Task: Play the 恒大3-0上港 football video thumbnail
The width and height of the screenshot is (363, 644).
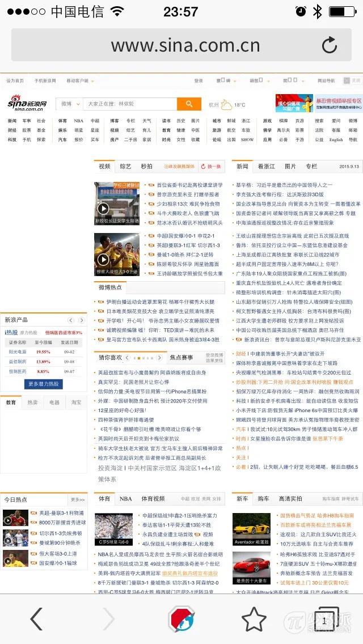Action: point(117,254)
